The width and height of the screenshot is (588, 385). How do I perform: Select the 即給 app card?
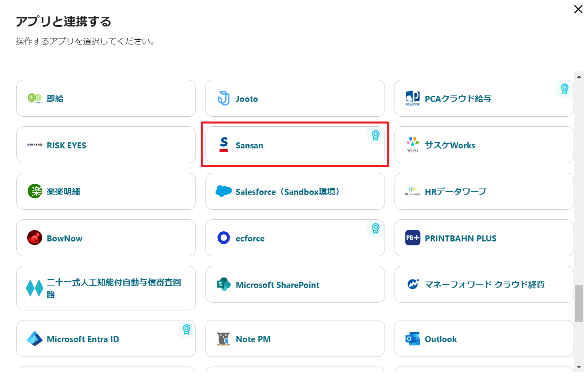click(106, 98)
